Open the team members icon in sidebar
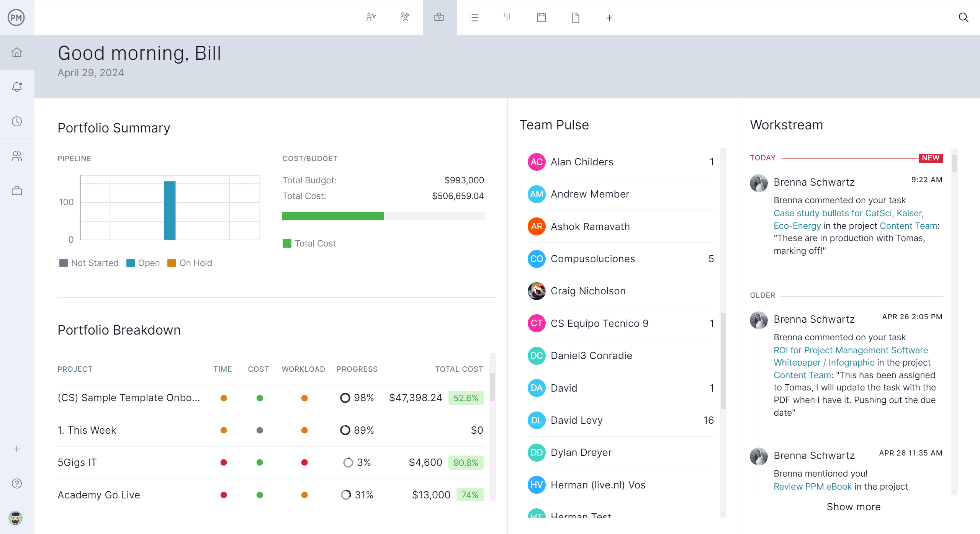 17,156
